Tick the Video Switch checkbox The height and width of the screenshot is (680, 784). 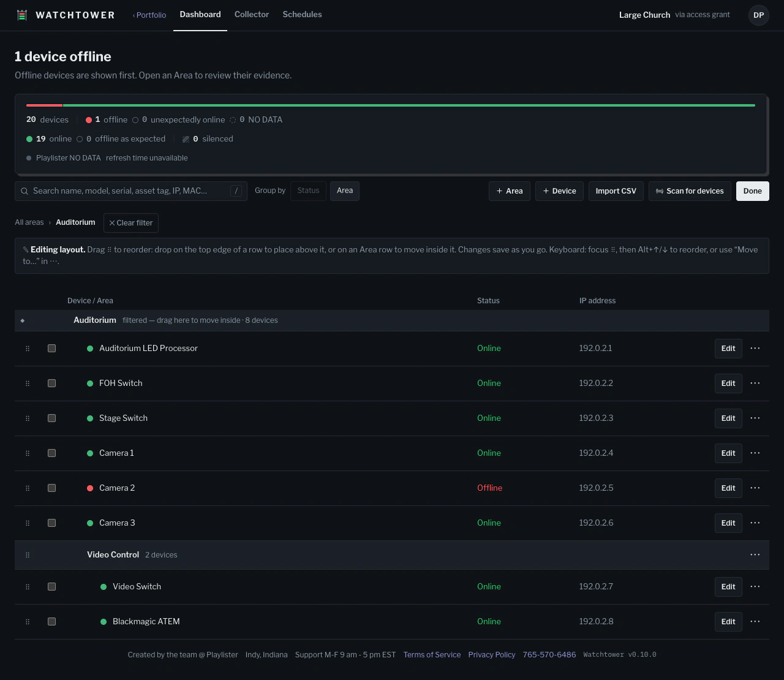pyautogui.click(x=52, y=586)
